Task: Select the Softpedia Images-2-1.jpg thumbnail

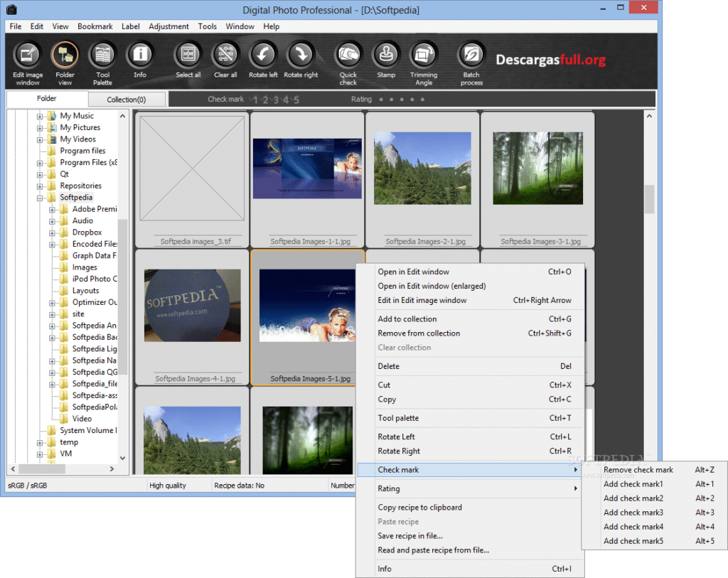Action: (422, 168)
